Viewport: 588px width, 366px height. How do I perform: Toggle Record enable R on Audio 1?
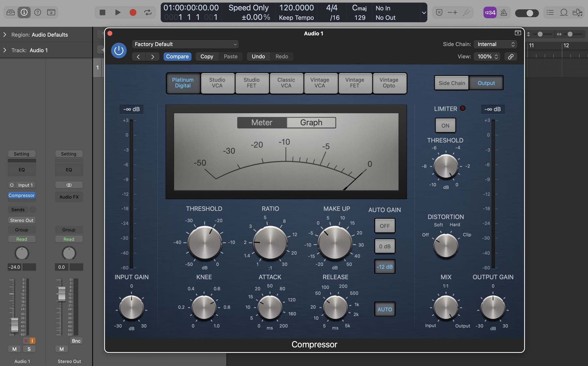pos(26,341)
